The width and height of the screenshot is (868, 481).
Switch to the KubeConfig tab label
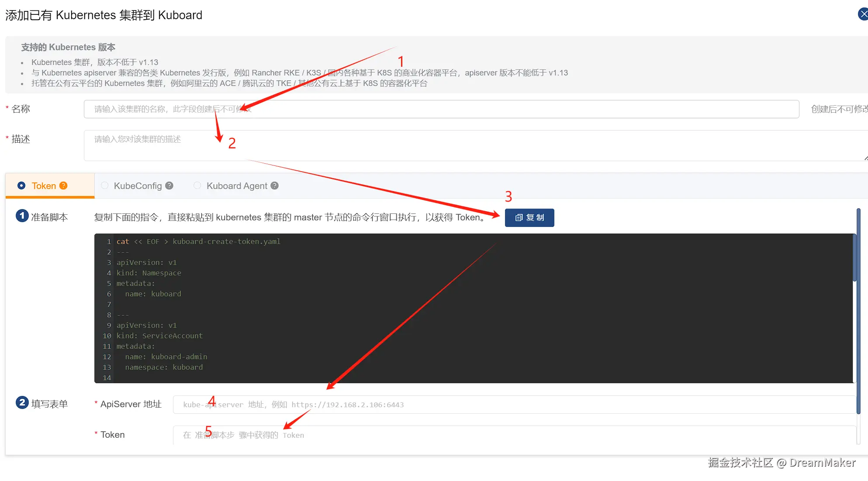138,186
